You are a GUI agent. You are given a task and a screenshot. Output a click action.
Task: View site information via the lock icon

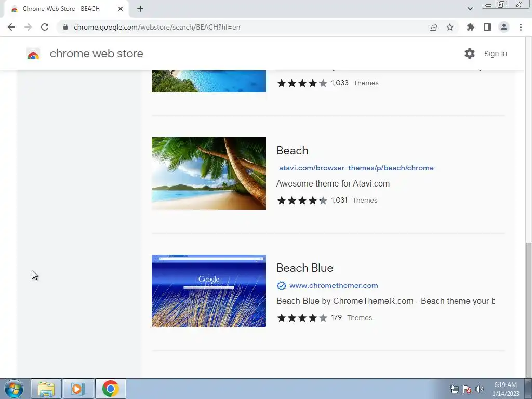[x=65, y=27]
